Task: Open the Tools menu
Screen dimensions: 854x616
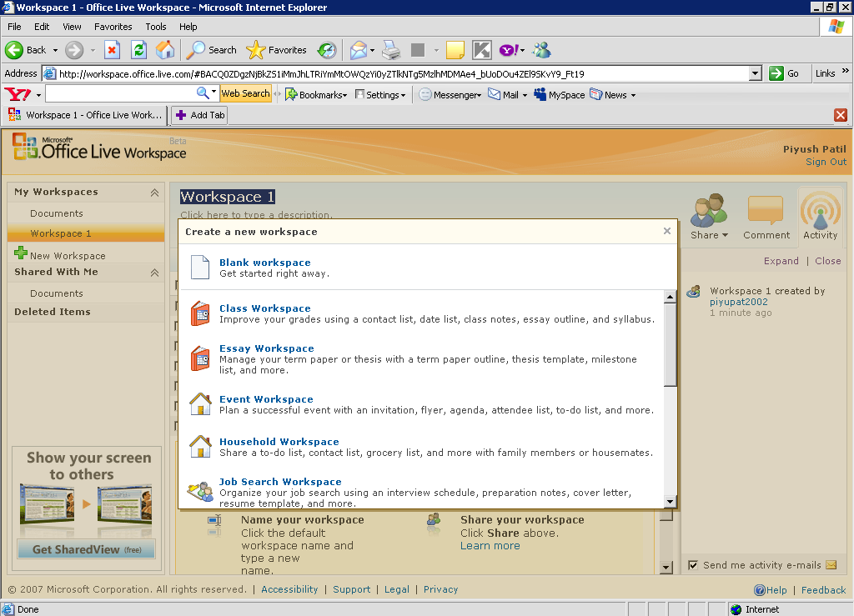Action: pos(156,27)
